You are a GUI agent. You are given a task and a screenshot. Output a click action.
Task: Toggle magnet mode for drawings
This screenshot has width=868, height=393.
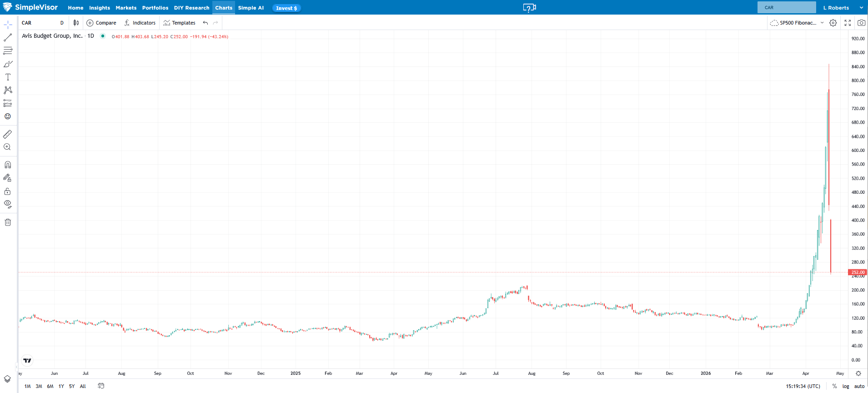[x=8, y=165]
